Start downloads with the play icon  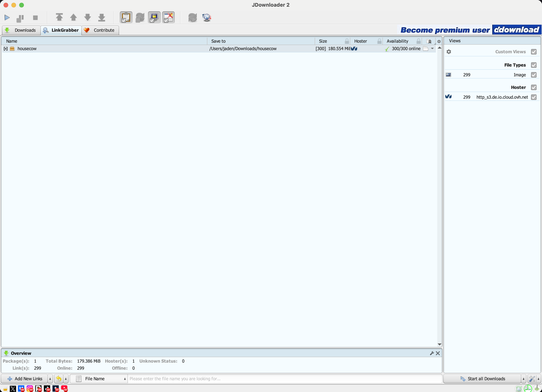point(7,17)
